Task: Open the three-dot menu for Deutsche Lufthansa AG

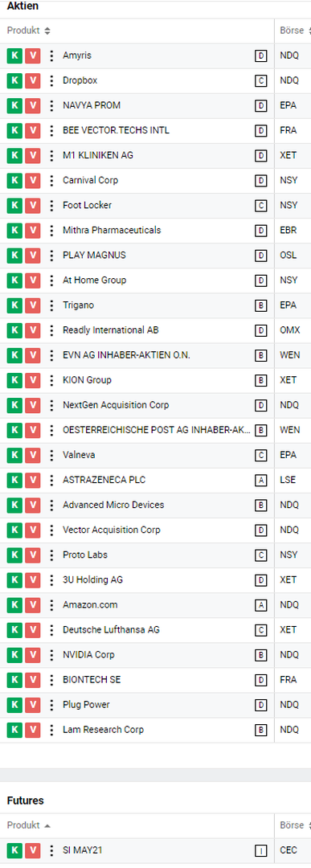Action: (51, 630)
